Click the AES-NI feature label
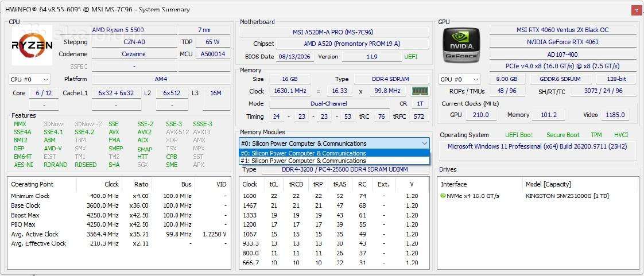 click(x=24, y=165)
